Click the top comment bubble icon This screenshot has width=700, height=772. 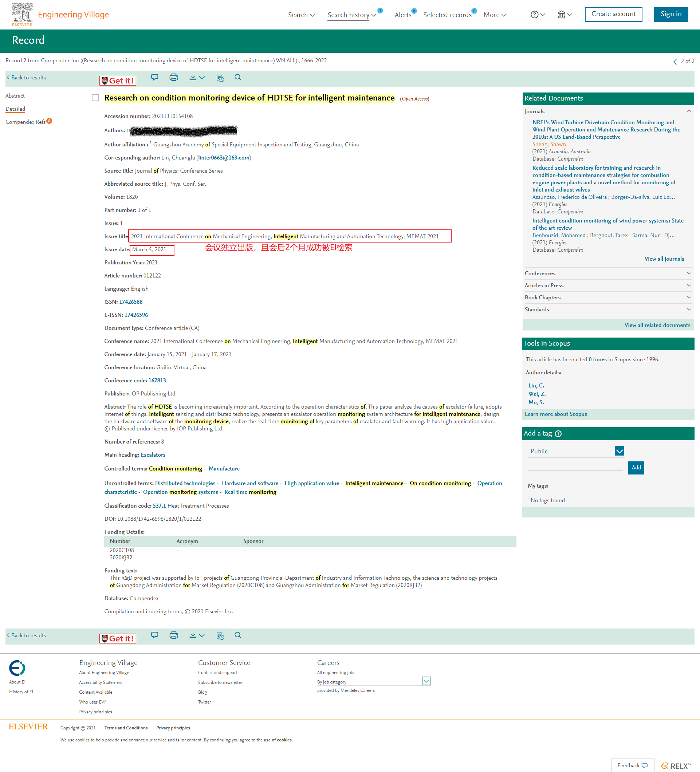154,77
